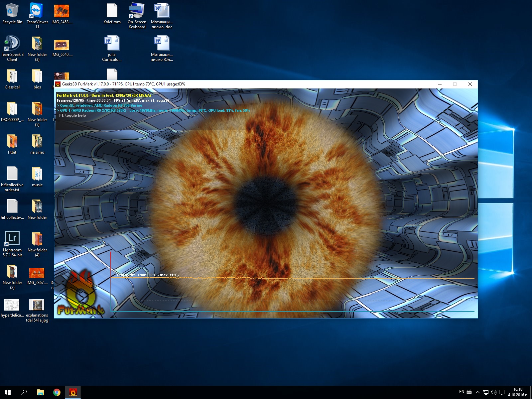Viewport: 532px width, 399px height.
Task: Open the Recycle Bin desktop icon
Action: [12, 13]
